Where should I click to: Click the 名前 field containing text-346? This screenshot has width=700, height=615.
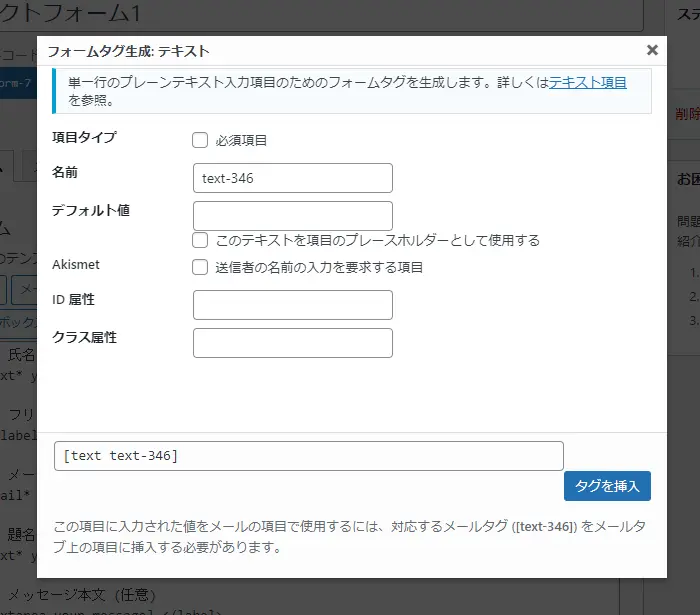click(293, 178)
